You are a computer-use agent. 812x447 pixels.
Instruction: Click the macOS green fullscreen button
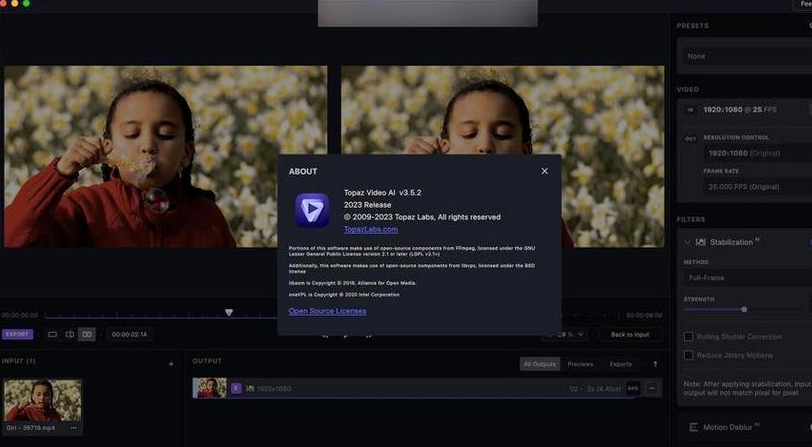coord(26,3)
